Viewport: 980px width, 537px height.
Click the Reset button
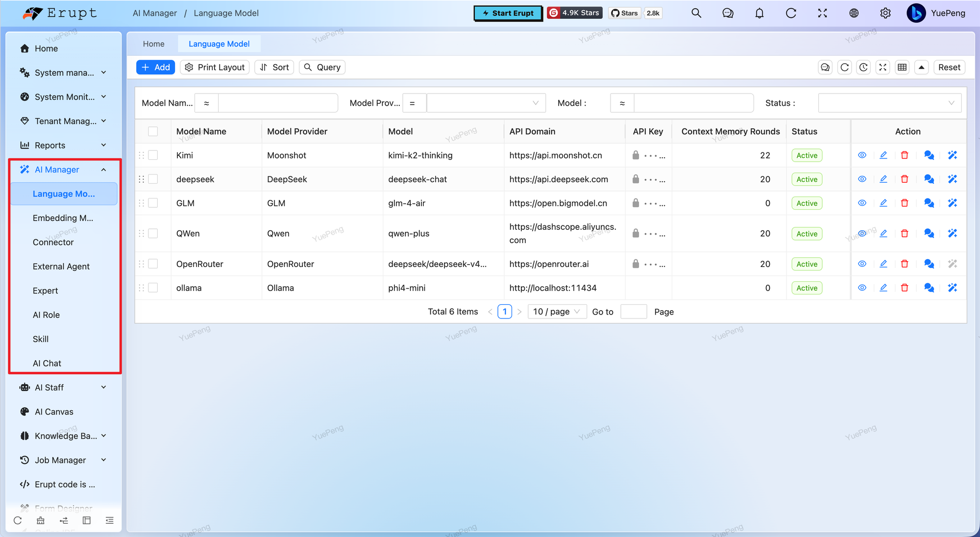click(x=949, y=68)
